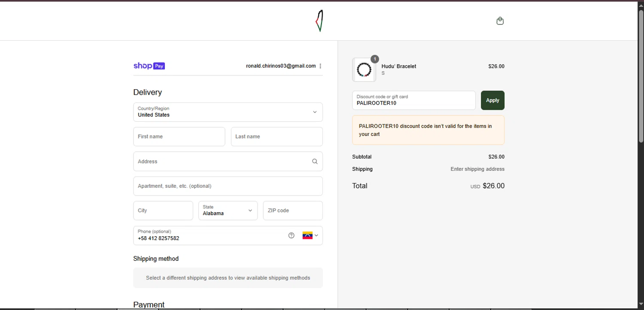Click the bracelet size S label

point(383,73)
